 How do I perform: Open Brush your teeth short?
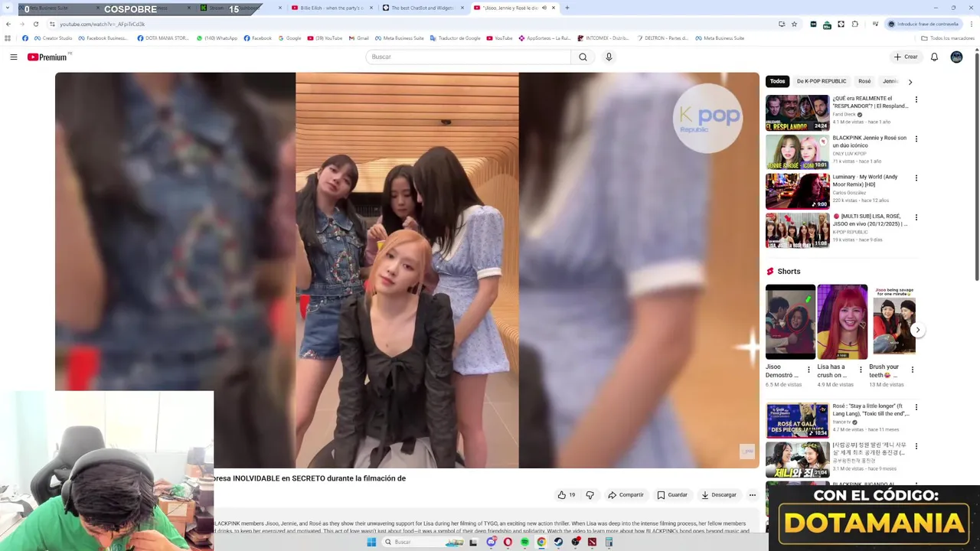click(893, 321)
